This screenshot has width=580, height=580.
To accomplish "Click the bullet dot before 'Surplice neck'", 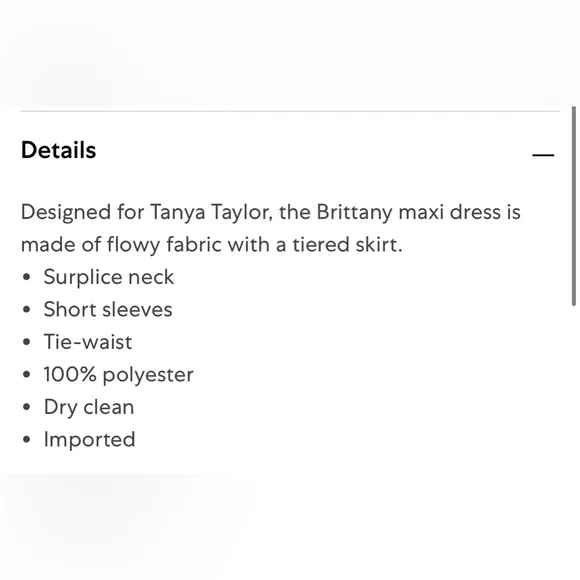I will tap(26, 277).
